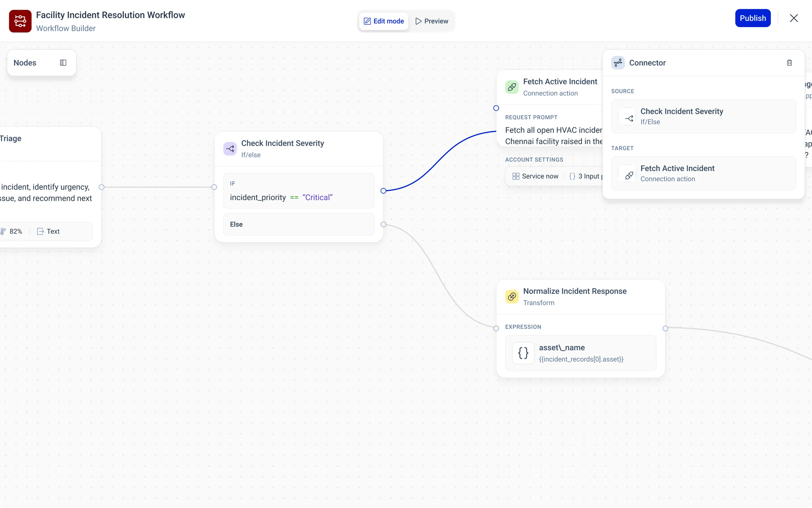Click the 82% temperature icon in Triage node
Image resolution: width=812 pixels, height=508 pixels.
pos(3,231)
